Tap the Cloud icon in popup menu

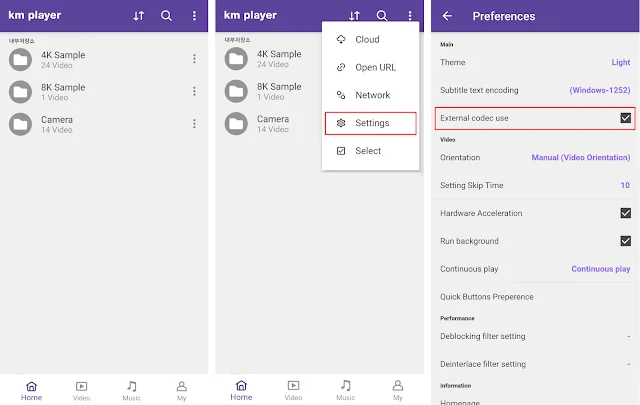pos(341,39)
